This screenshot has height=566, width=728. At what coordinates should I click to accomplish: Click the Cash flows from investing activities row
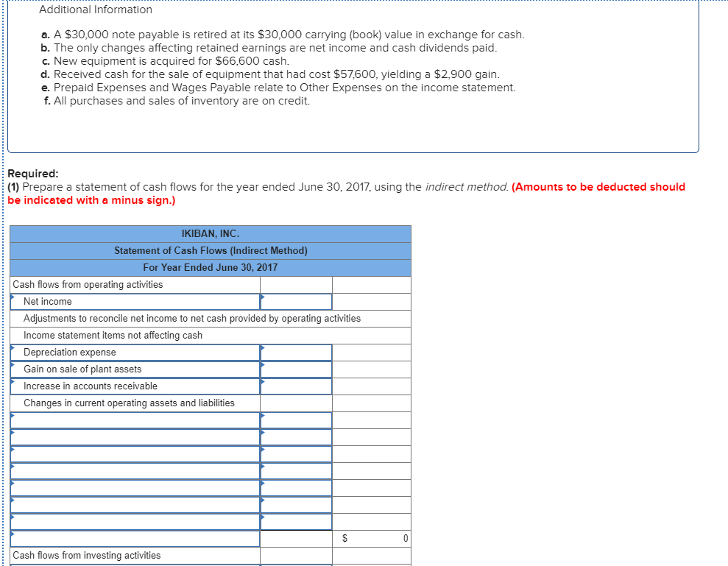pyautogui.click(x=211, y=555)
